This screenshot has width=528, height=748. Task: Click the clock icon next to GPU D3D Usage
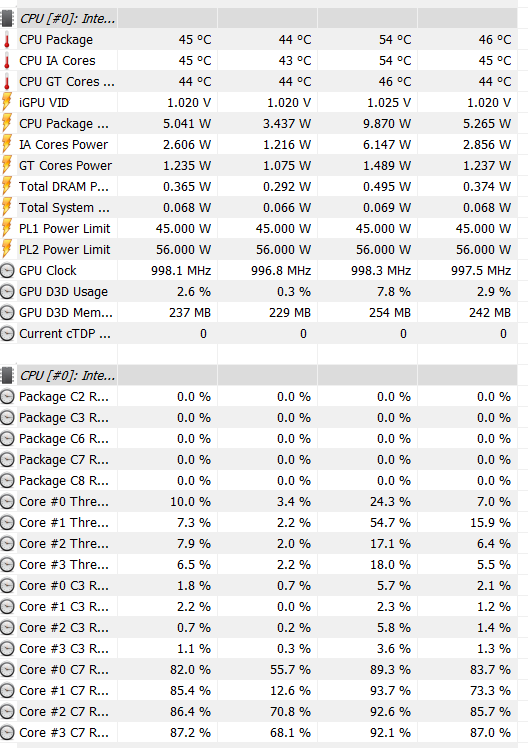(x=7, y=291)
